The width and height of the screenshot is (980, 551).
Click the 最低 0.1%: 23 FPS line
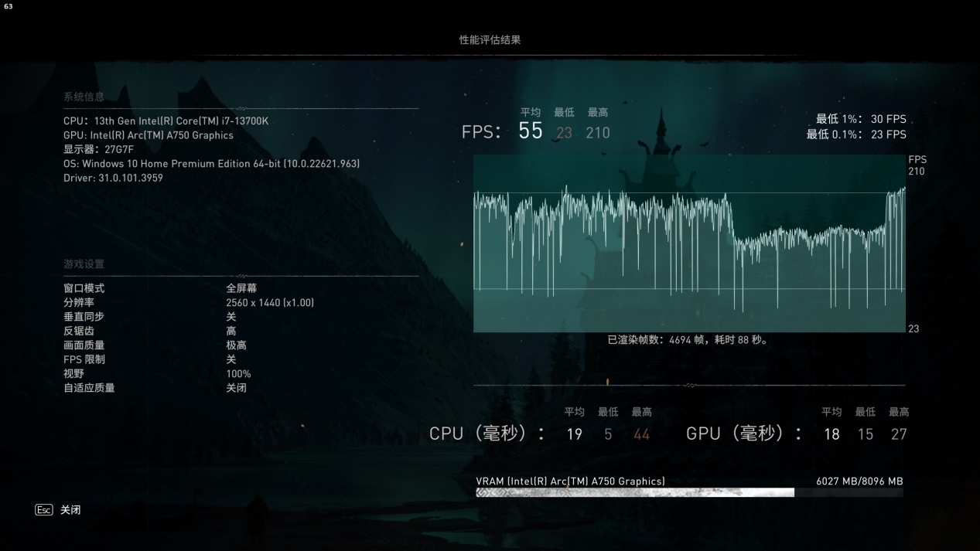pyautogui.click(x=856, y=134)
